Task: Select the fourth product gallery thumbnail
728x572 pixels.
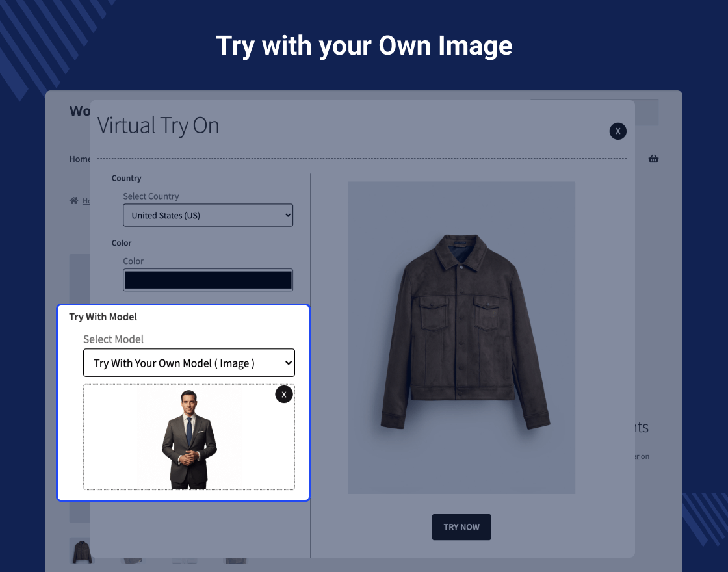Action: coord(235,560)
